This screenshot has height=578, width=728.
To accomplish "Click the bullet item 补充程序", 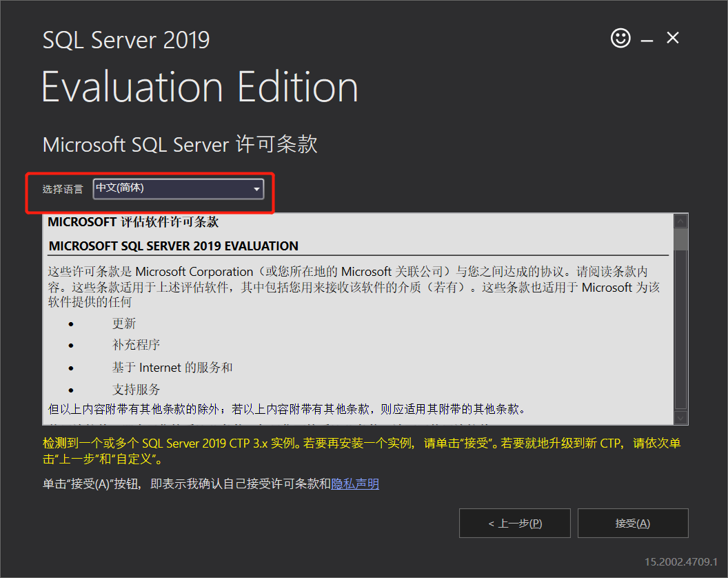I will [136, 345].
